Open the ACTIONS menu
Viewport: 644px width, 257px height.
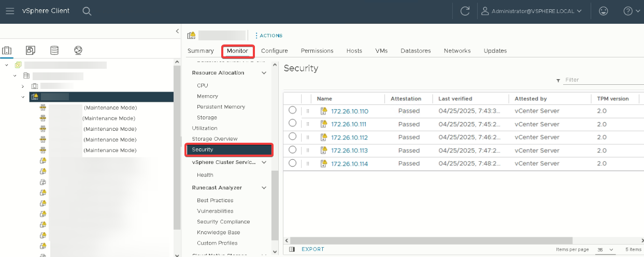[268, 36]
